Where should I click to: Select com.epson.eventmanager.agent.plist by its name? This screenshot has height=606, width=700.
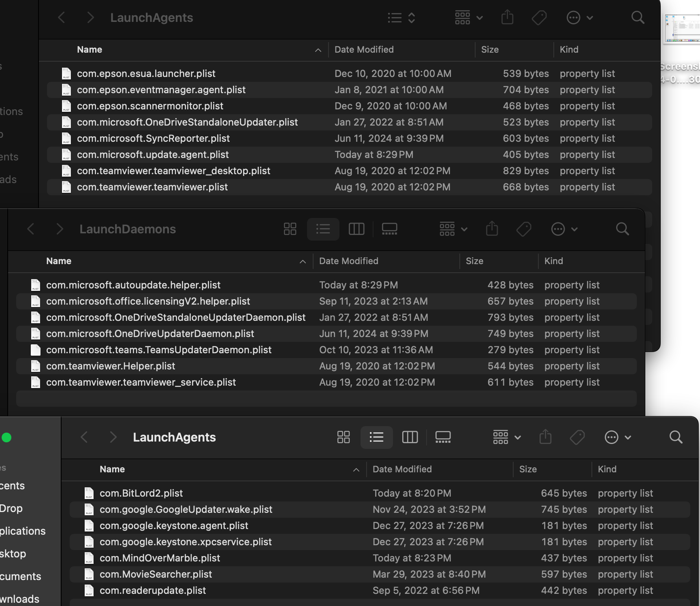pos(161,90)
